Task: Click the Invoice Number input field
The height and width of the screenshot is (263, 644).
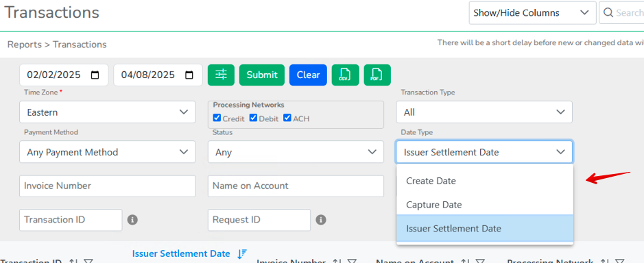Action: coord(108,186)
